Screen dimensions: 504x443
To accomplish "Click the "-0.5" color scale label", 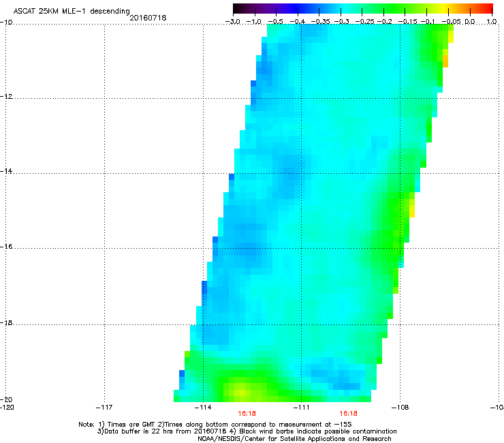I will pyautogui.click(x=275, y=22).
